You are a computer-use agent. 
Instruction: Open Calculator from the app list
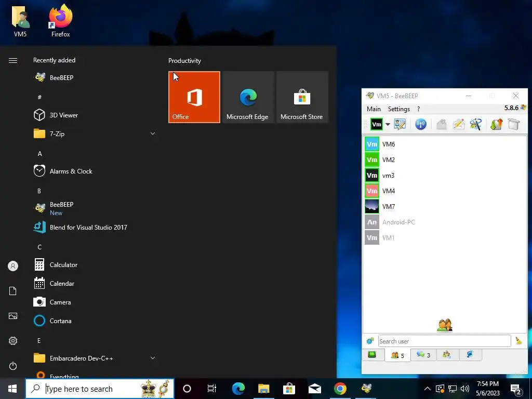pos(95,264)
